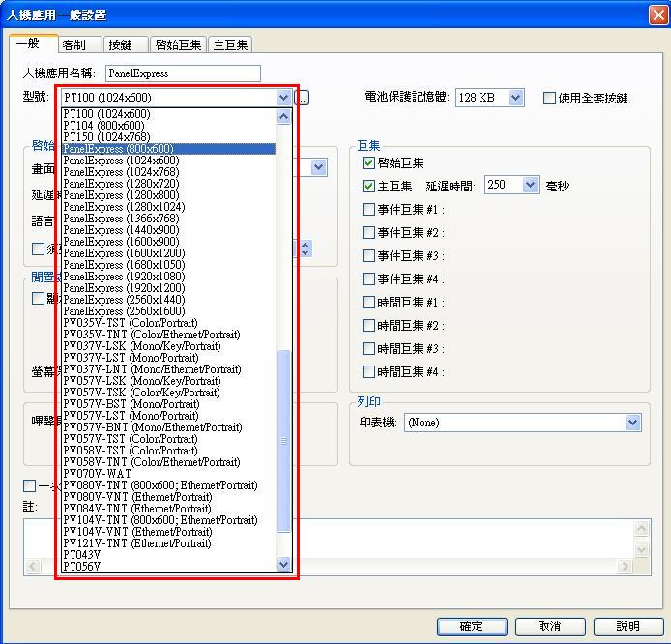Open the 印表機 (None) dropdown

[x=522, y=423]
